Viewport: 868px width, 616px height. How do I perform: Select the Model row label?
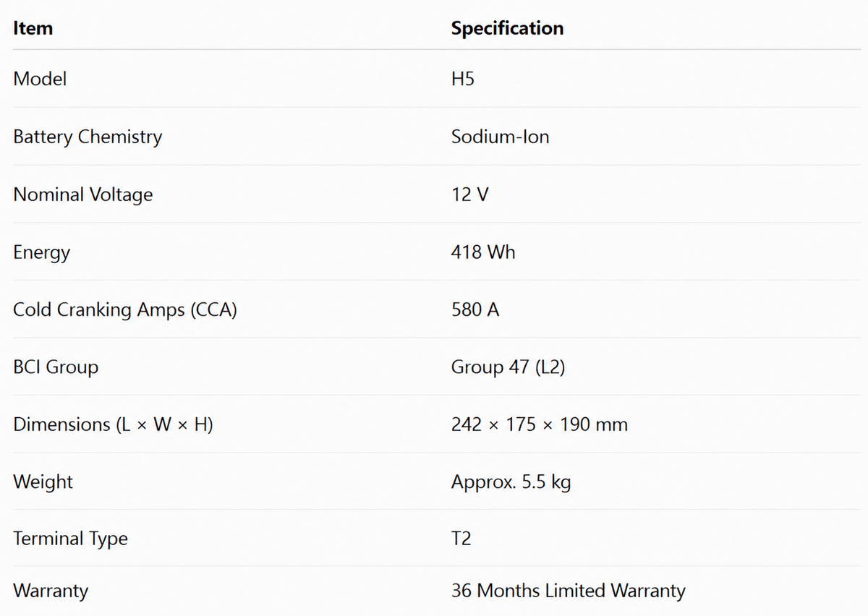(x=40, y=79)
